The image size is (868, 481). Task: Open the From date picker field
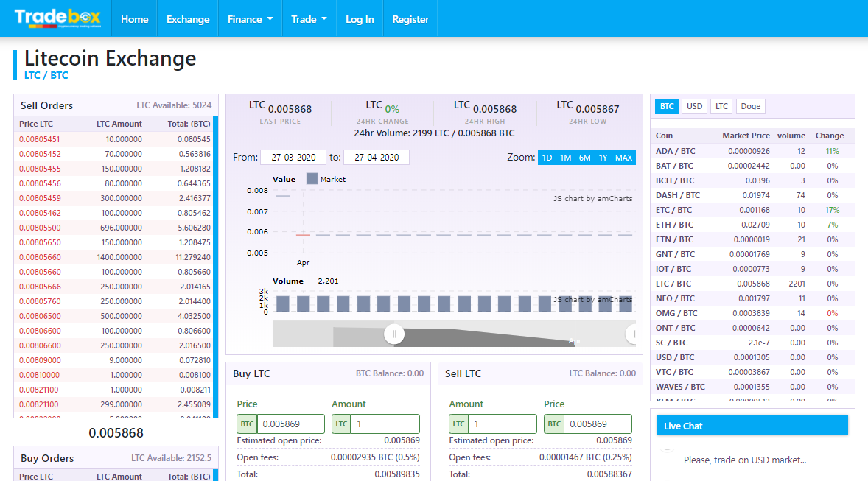pos(293,158)
